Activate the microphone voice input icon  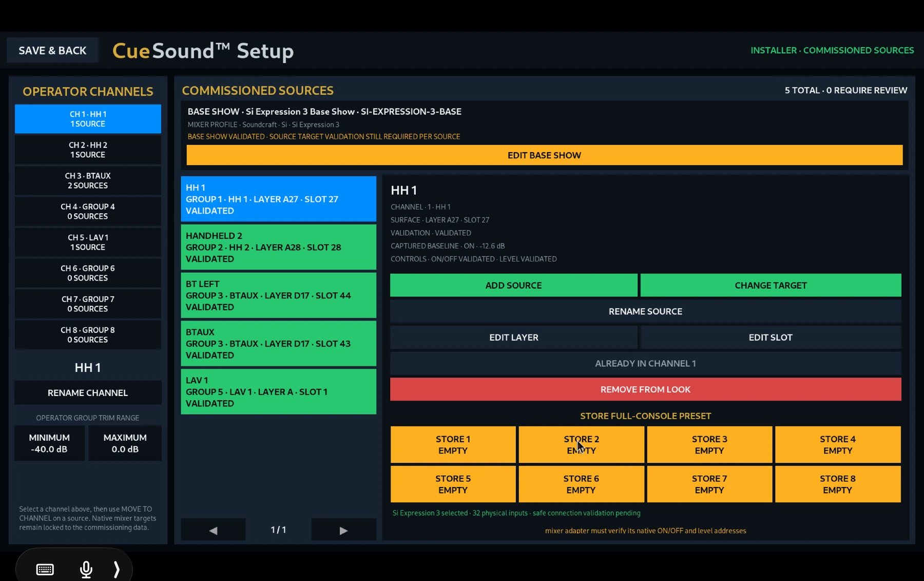[x=86, y=569]
